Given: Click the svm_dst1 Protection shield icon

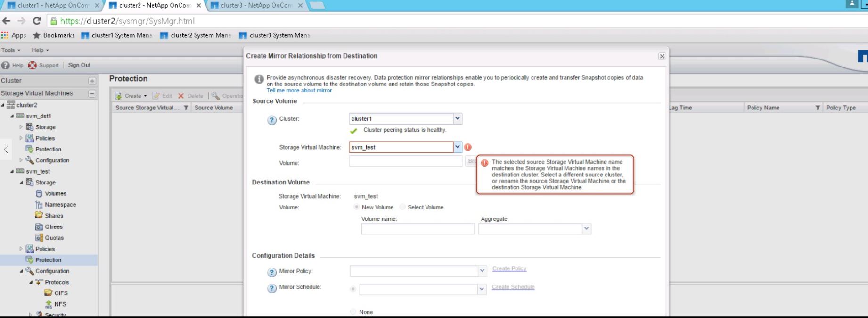Looking at the screenshot, I should [30, 149].
